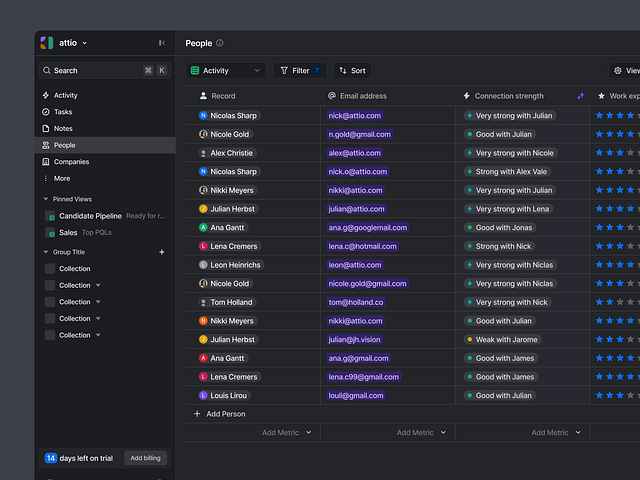
Task: Click the sparkle icon in Connection strength header
Action: pos(580,96)
